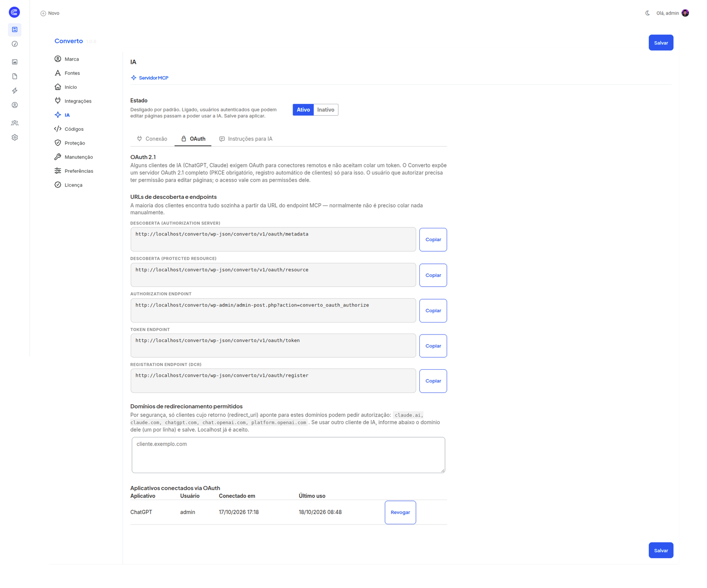
Task: Open the settings gear icon in the left rail
Action: (15, 137)
